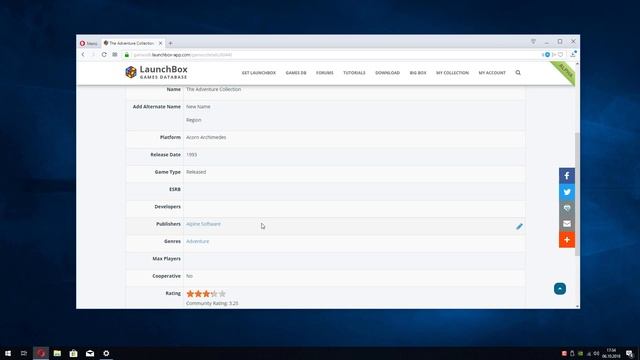Open Settings gear on taskbar
This screenshot has width=640, height=360.
click(x=106, y=353)
